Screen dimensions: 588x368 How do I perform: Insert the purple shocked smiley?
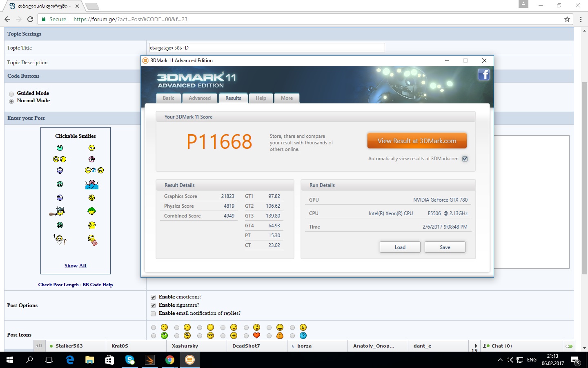pos(60,170)
